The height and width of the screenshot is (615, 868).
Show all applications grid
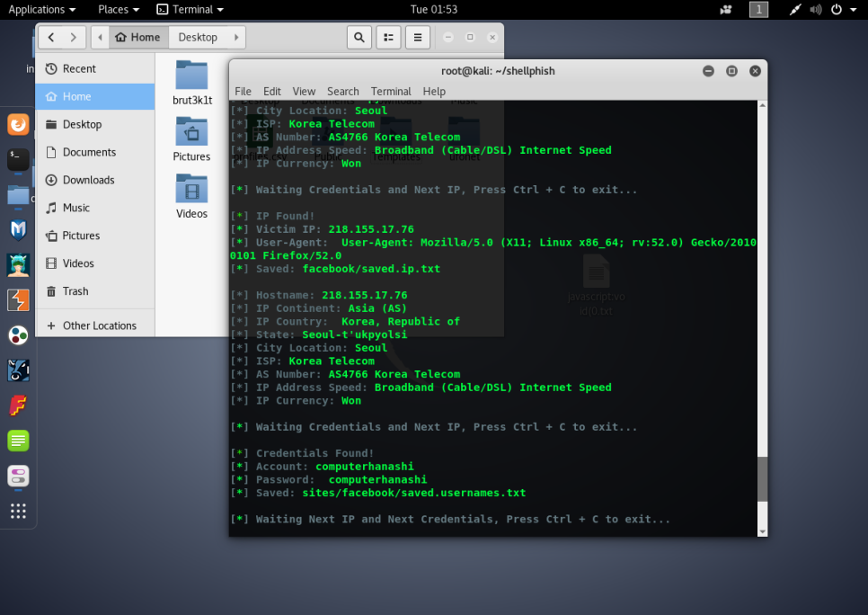click(x=18, y=511)
